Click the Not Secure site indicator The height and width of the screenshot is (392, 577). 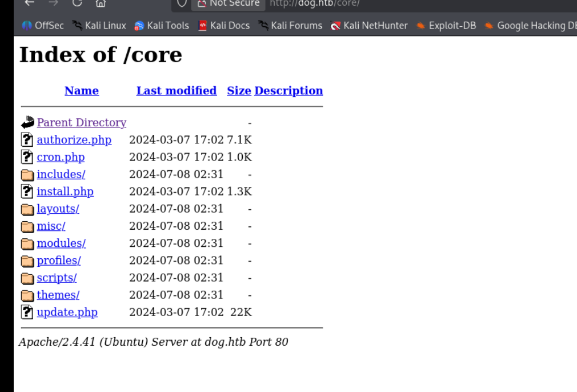coord(228,3)
